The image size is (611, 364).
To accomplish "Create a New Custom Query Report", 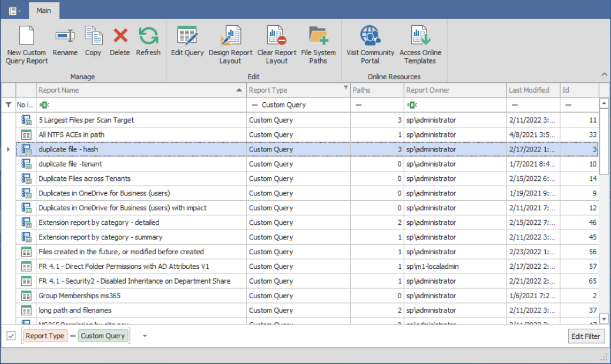I will pos(26,42).
